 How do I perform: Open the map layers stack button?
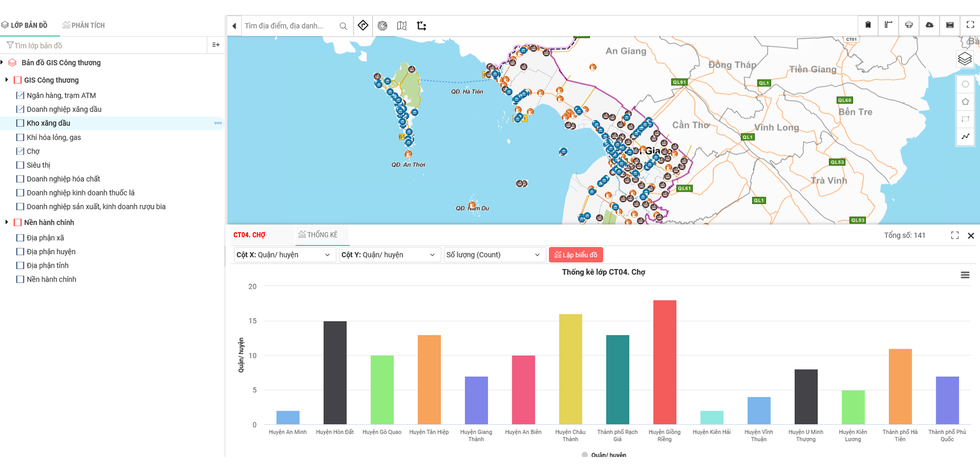pyautogui.click(x=964, y=59)
